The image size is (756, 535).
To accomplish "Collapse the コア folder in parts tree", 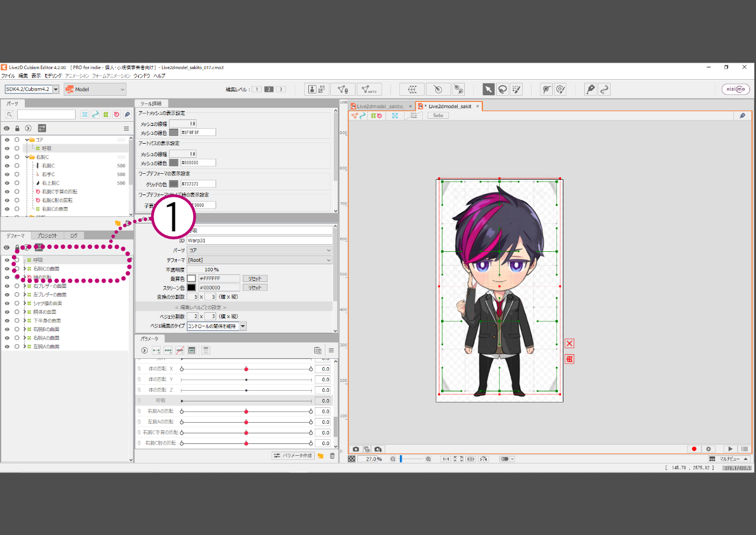I will point(27,140).
